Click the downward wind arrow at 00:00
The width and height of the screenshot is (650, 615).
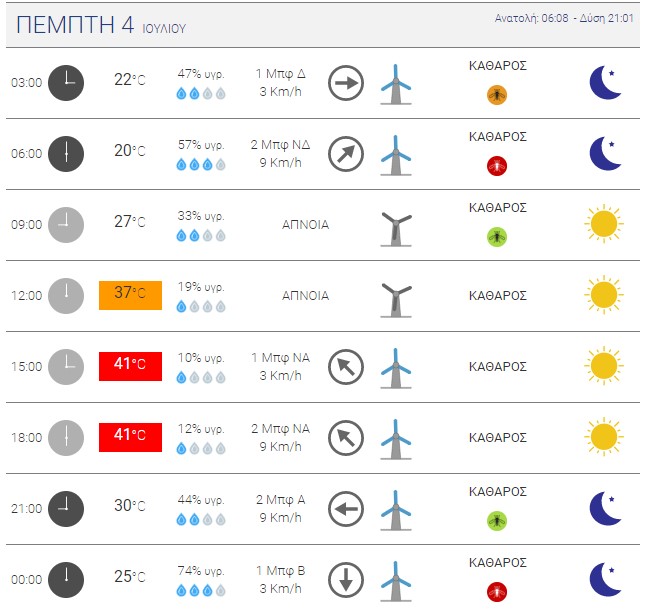pos(346,579)
